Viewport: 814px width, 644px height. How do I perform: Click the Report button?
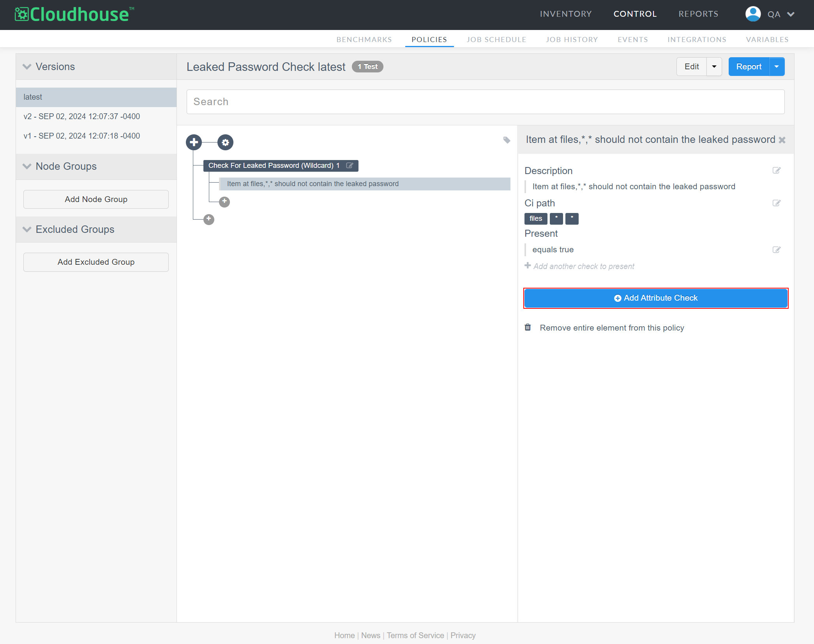click(749, 67)
